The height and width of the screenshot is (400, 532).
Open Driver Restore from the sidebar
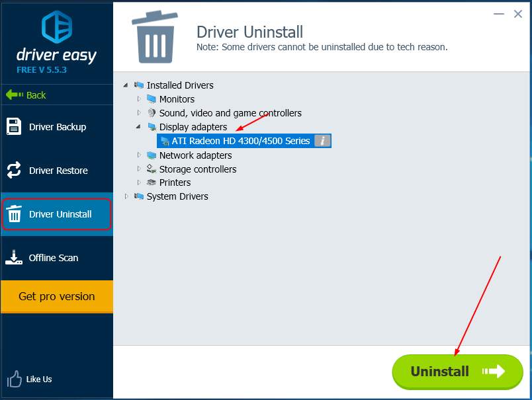coord(15,170)
